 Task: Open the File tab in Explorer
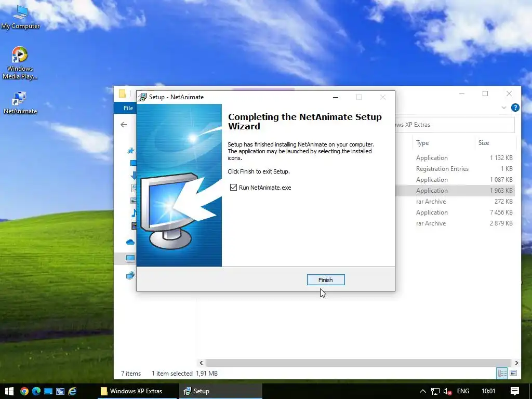click(128, 108)
